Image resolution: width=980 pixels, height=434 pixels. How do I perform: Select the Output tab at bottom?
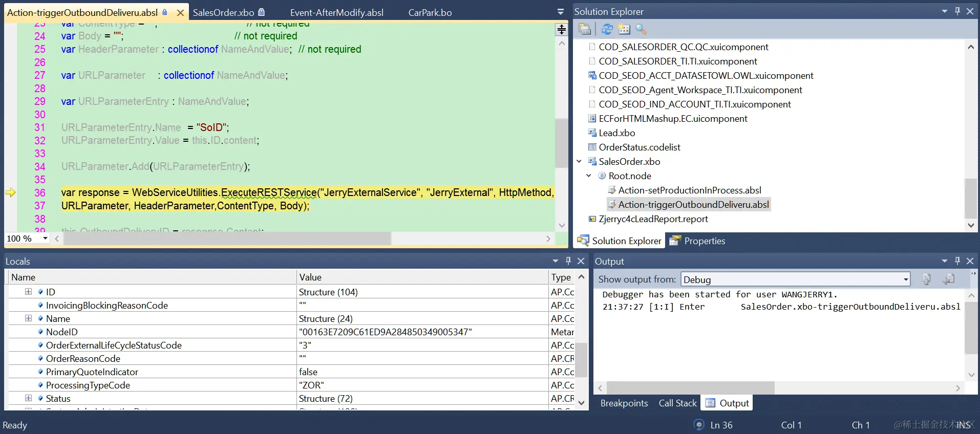(x=728, y=403)
